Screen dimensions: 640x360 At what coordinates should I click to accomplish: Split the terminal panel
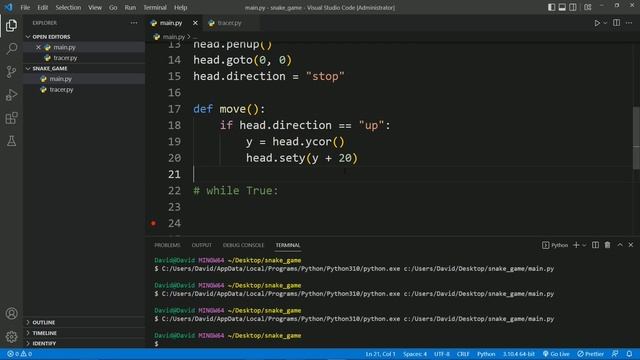coord(596,245)
